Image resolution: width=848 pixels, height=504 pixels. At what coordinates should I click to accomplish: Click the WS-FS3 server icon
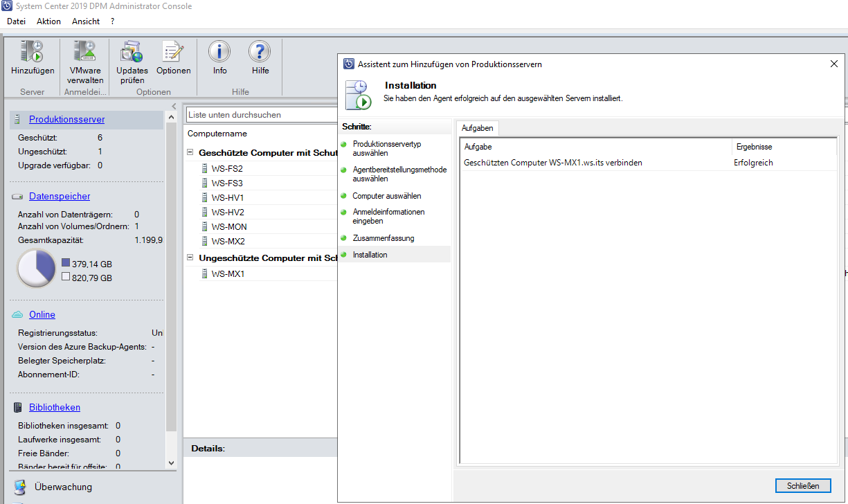204,183
